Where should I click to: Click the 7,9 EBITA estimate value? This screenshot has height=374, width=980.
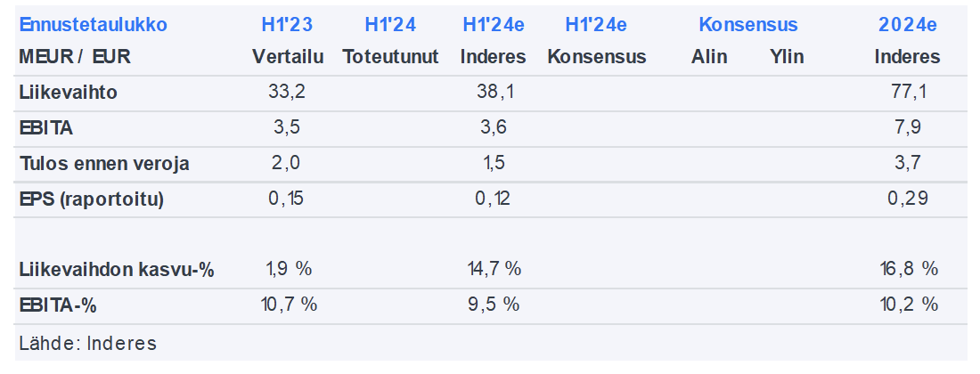coord(907,127)
